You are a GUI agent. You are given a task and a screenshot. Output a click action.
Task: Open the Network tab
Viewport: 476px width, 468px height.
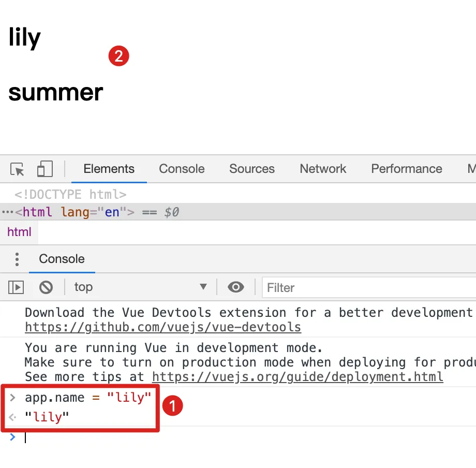323,169
